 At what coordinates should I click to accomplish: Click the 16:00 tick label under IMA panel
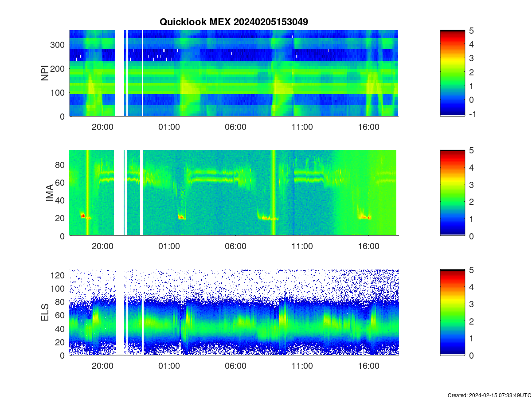(x=368, y=246)
